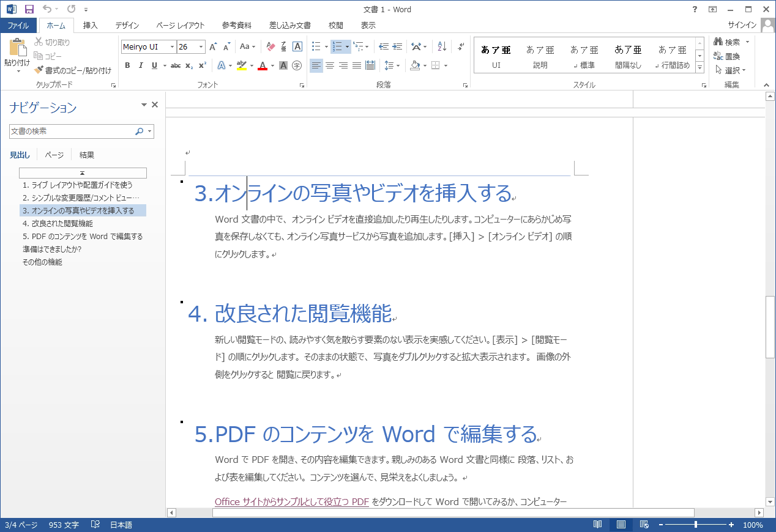Enable Justify paragraph alignment
Screen dimensions: 776x532
[x=357, y=65]
